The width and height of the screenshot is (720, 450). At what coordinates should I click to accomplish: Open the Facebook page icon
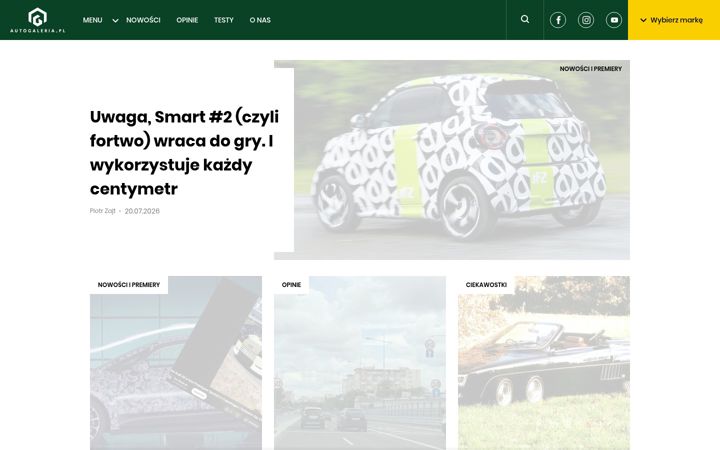pos(558,20)
